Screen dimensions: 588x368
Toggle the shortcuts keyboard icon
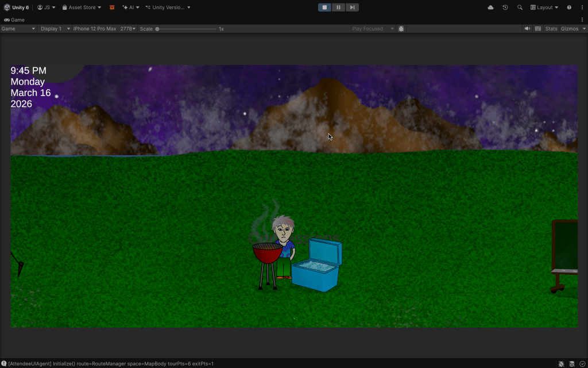coord(538,29)
